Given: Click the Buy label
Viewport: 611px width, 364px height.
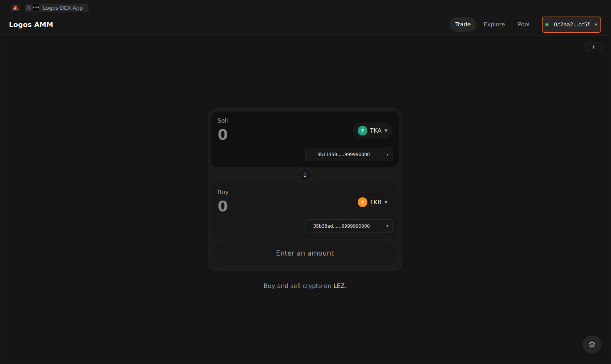Looking at the screenshot, I should (223, 192).
